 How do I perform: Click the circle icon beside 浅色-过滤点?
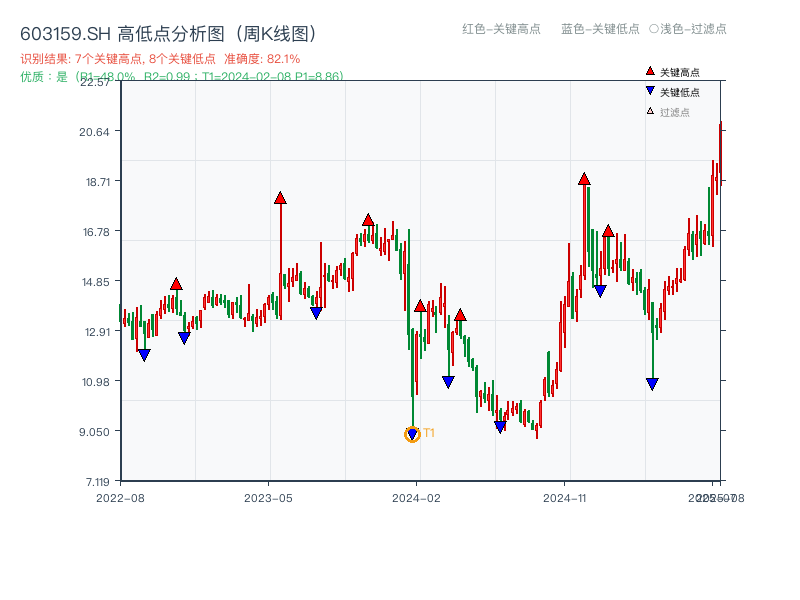[x=654, y=29]
